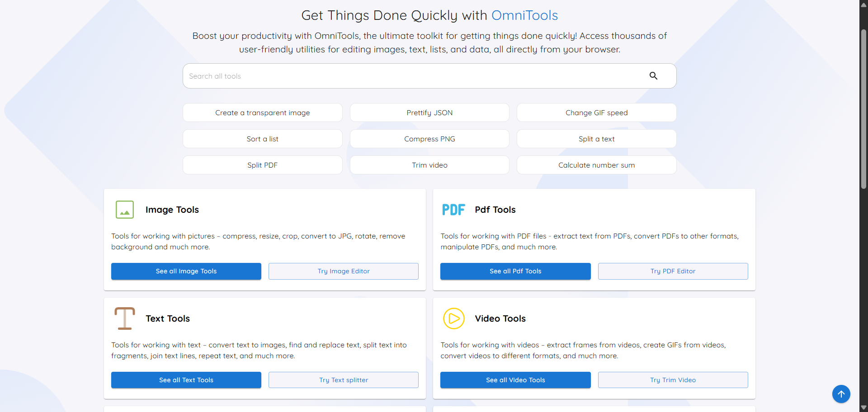Click Try Image Editor button
This screenshot has width=868, height=412.
point(344,271)
